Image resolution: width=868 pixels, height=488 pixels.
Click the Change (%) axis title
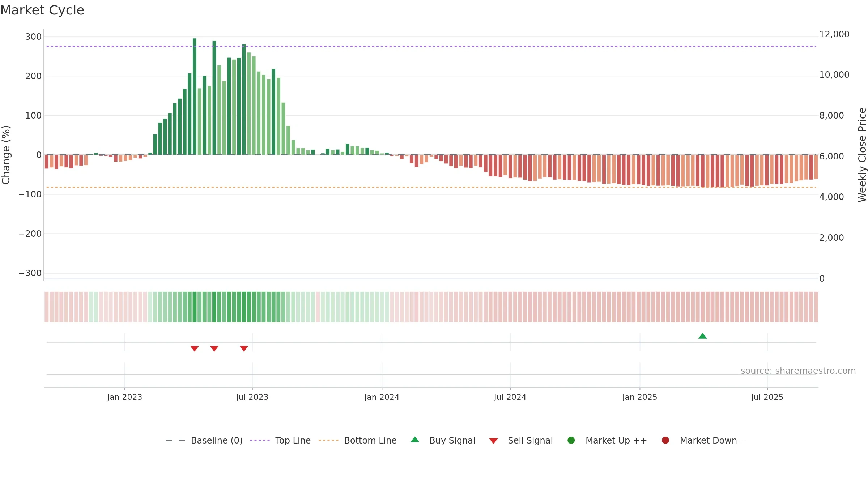(6, 155)
